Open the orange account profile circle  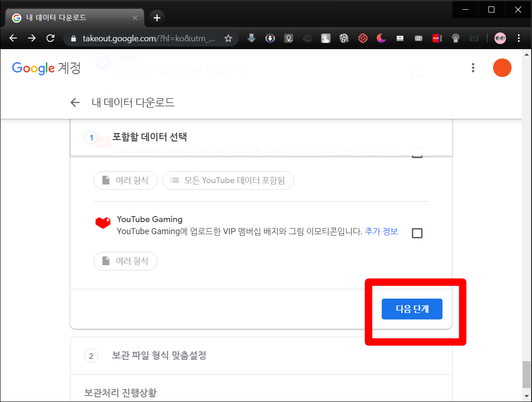502,68
